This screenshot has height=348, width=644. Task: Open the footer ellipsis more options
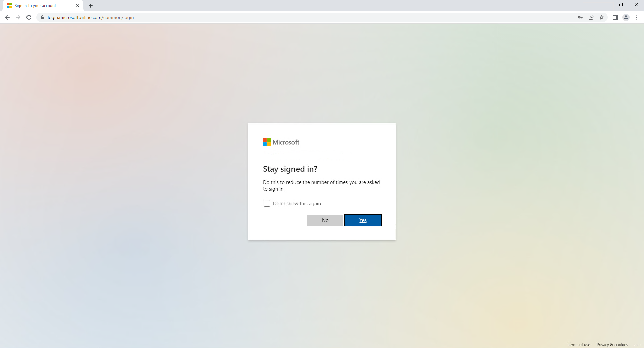[x=637, y=345]
